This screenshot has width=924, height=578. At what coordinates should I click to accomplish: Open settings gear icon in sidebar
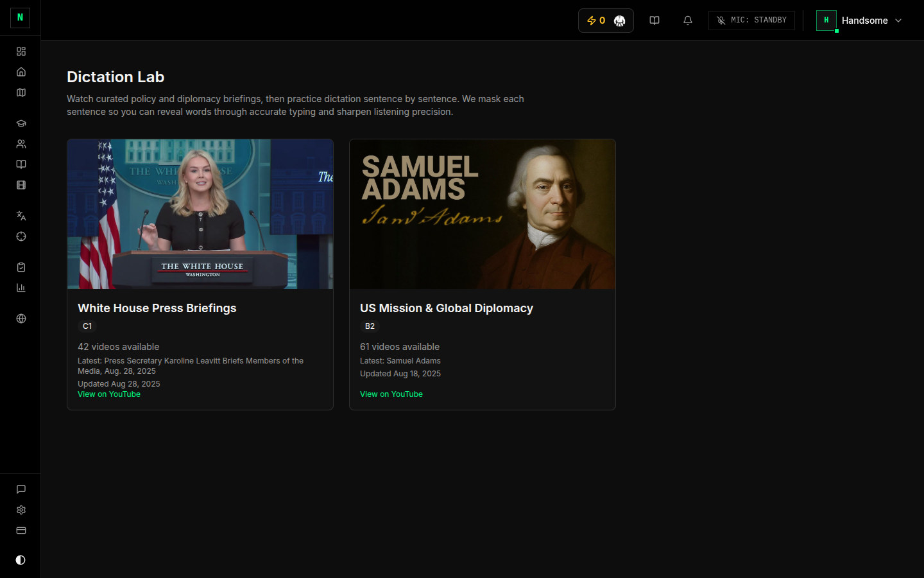pyautogui.click(x=21, y=510)
